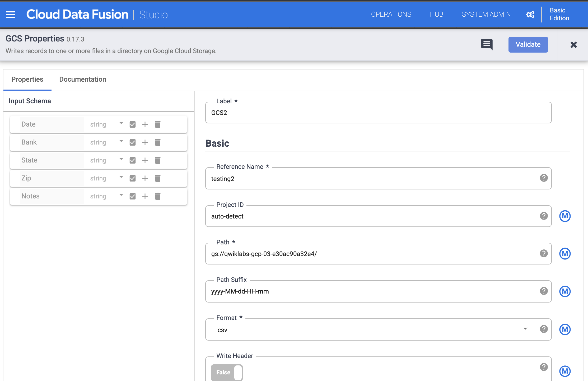Close the GCS Properties panel

(573, 45)
